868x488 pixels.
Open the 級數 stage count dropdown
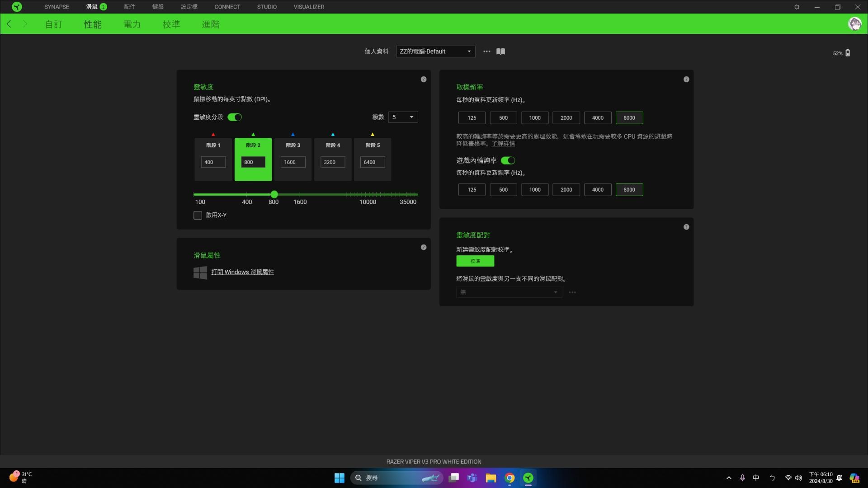tap(402, 117)
